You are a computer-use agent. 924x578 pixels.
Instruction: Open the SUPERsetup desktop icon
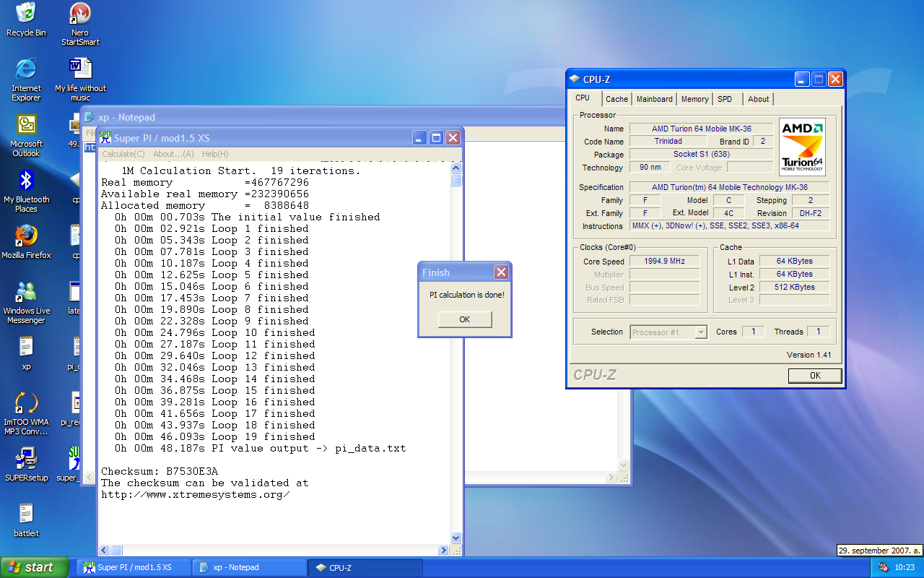click(x=26, y=465)
